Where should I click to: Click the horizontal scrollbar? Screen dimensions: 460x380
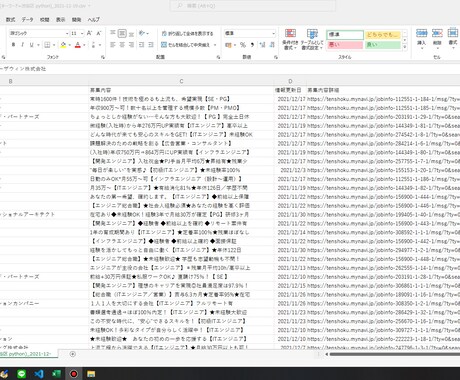coord(394,354)
